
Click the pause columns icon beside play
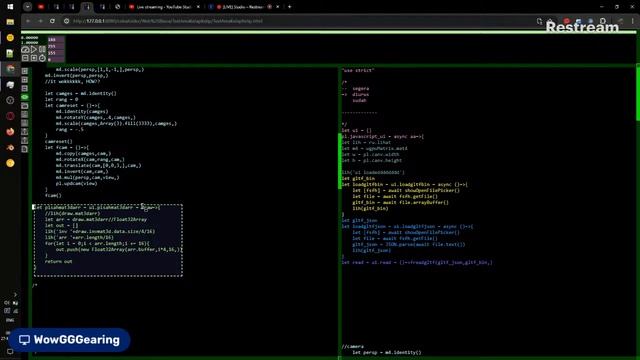click(x=42, y=49)
